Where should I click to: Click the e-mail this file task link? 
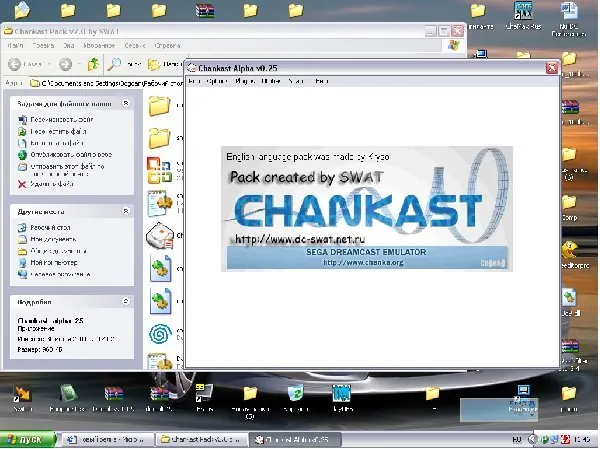click(x=67, y=170)
